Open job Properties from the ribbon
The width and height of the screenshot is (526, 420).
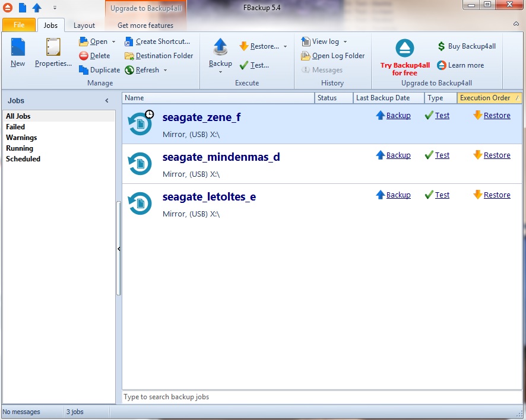click(53, 52)
